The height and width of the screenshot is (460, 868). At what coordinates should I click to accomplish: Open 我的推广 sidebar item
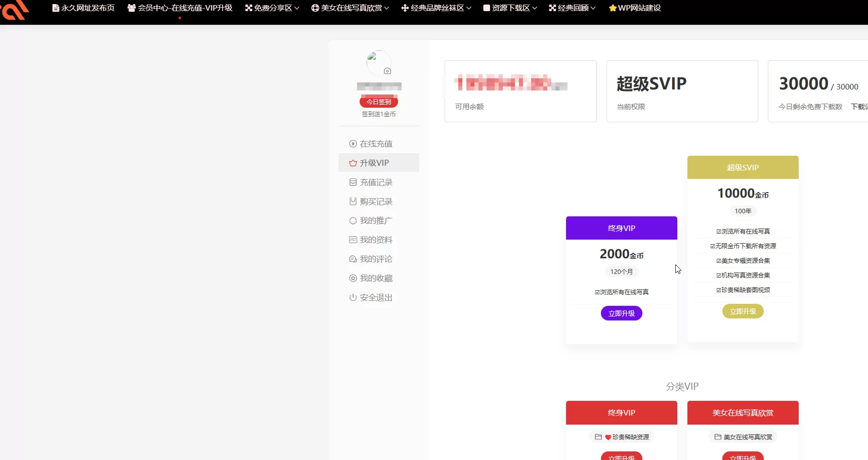(379, 221)
